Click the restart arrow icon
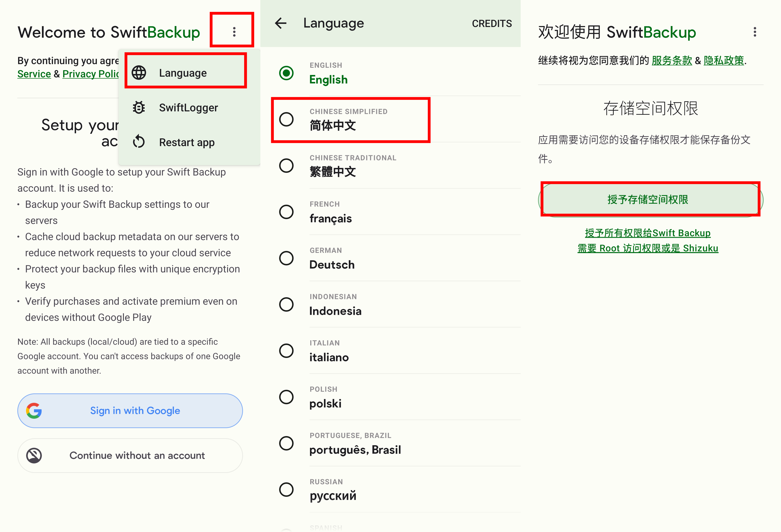The height and width of the screenshot is (532, 781). coord(139,142)
